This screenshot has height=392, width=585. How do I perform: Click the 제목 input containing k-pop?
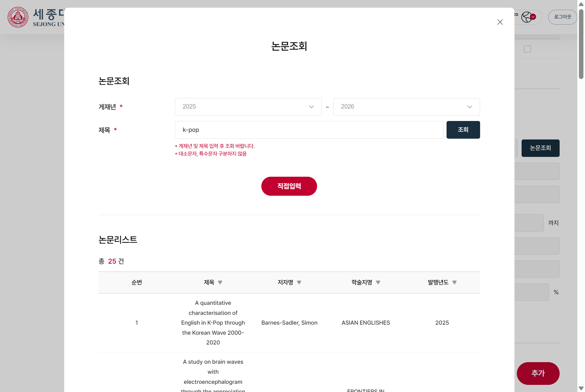click(309, 130)
